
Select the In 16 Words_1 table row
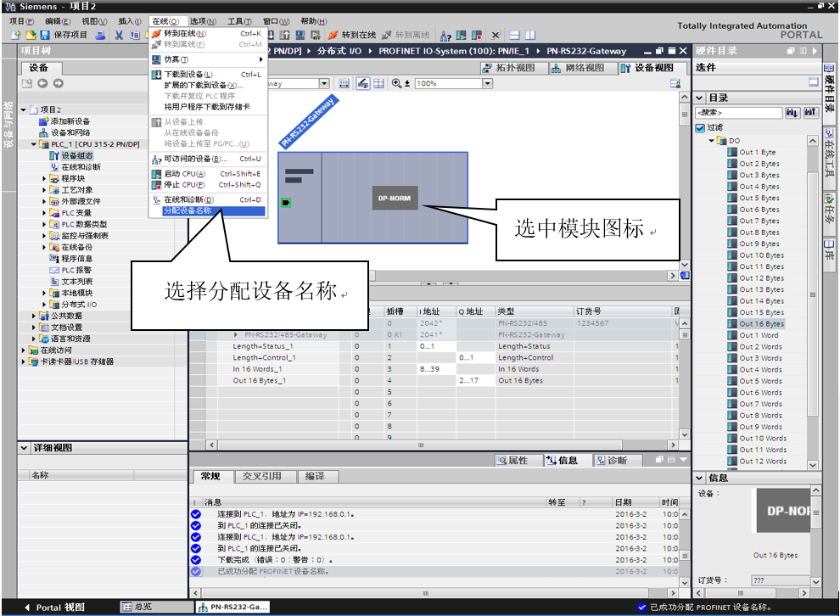click(x=435, y=369)
